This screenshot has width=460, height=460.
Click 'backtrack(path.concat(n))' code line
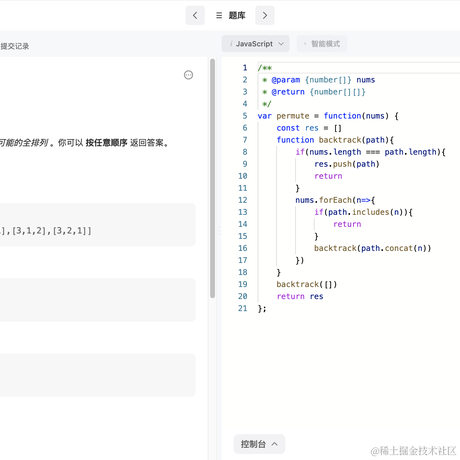(x=372, y=248)
